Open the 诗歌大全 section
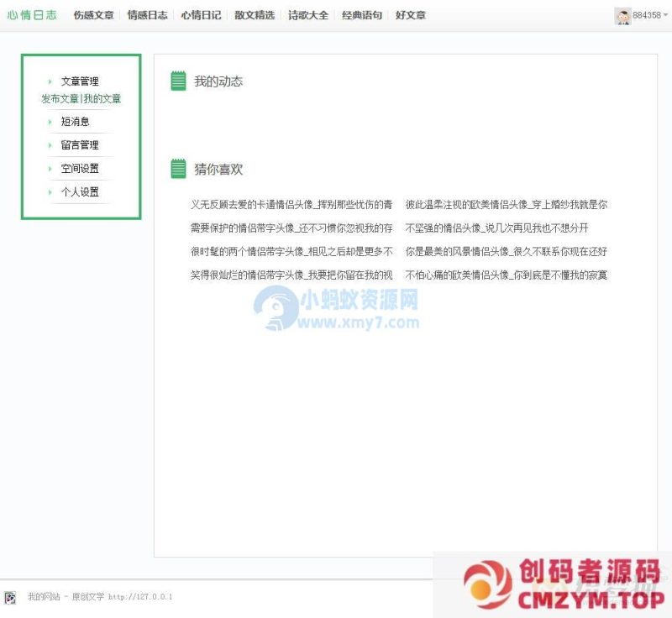 click(x=307, y=14)
